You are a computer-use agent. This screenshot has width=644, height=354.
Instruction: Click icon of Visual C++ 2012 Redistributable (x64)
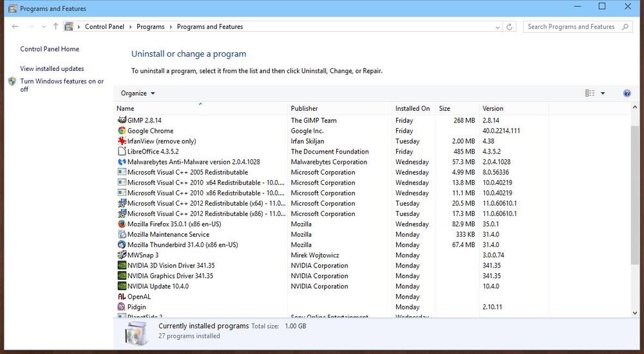click(122, 203)
